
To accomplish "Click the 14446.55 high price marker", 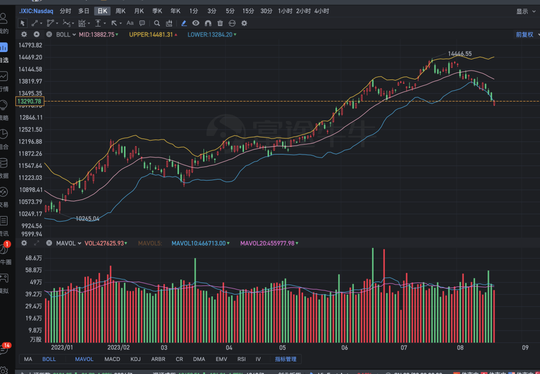I will pyautogui.click(x=460, y=54).
